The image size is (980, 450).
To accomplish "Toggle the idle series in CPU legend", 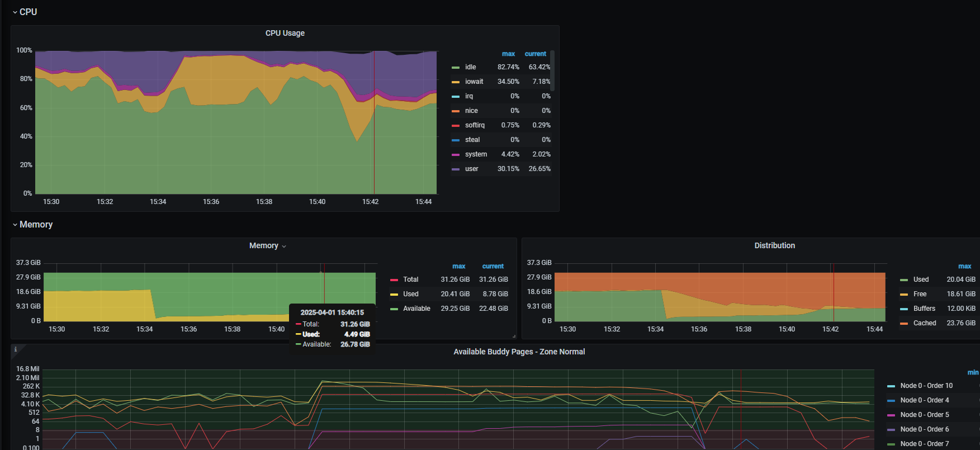I will [470, 67].
